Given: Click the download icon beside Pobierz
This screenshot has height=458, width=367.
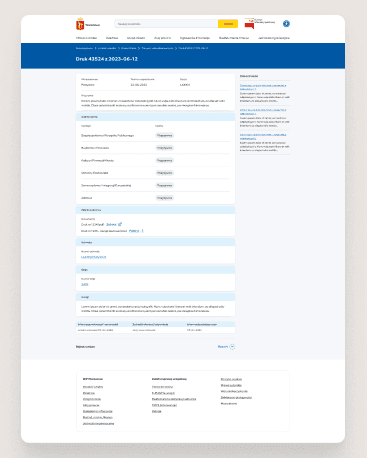Looking at the screenshot, I should [142, 231].
